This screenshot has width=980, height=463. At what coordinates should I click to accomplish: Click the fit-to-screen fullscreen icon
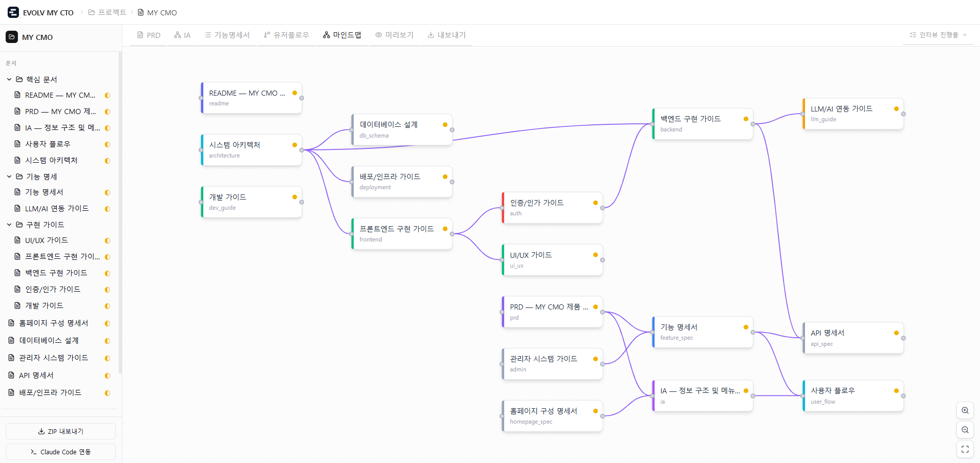click(965, 449)
